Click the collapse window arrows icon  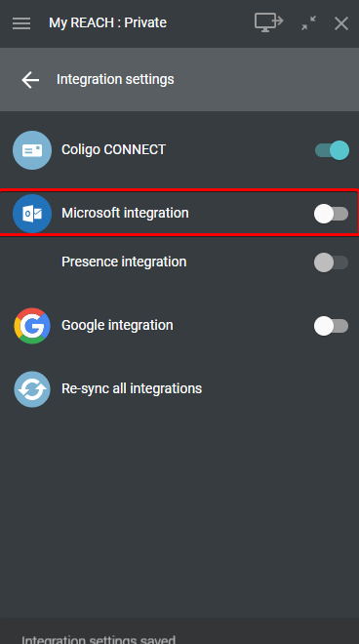[308, 23]
